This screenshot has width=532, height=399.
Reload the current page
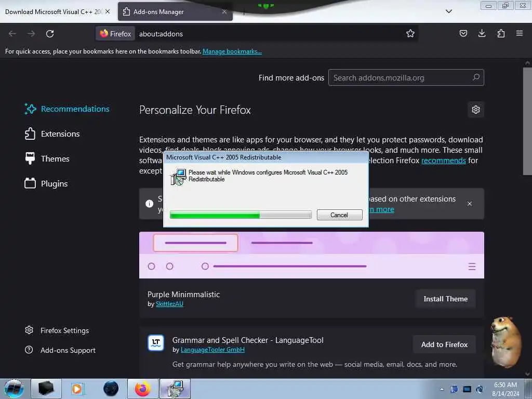(x=50, y=34)
